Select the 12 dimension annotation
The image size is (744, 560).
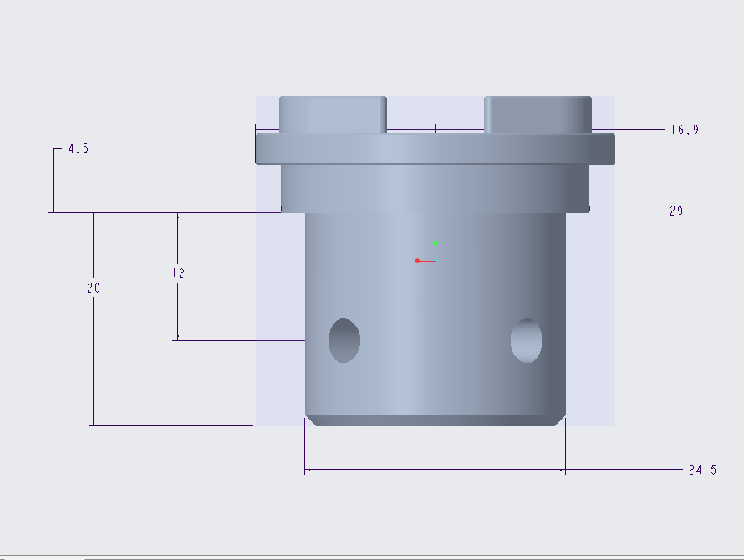coord(176,272)
